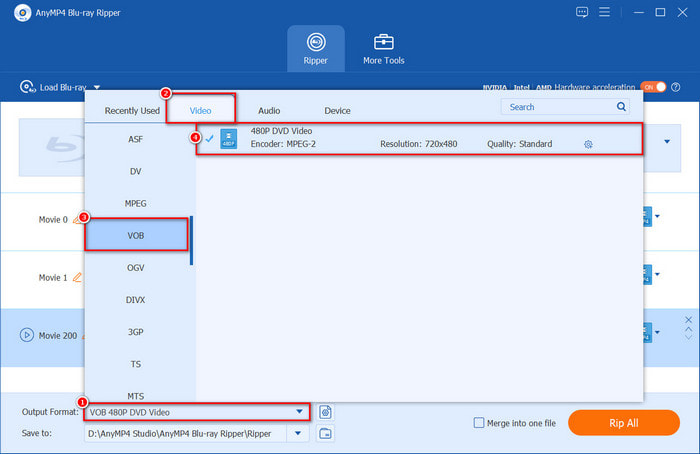Viewport: 700px width, 454px height.
Task: Select DIVX in the format list
Action: tap(136, 300)
